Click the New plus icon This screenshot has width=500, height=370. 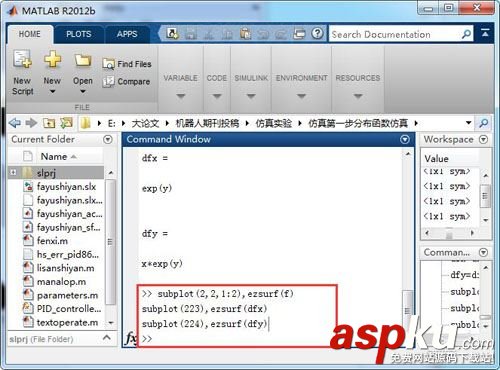pos(52,59)
